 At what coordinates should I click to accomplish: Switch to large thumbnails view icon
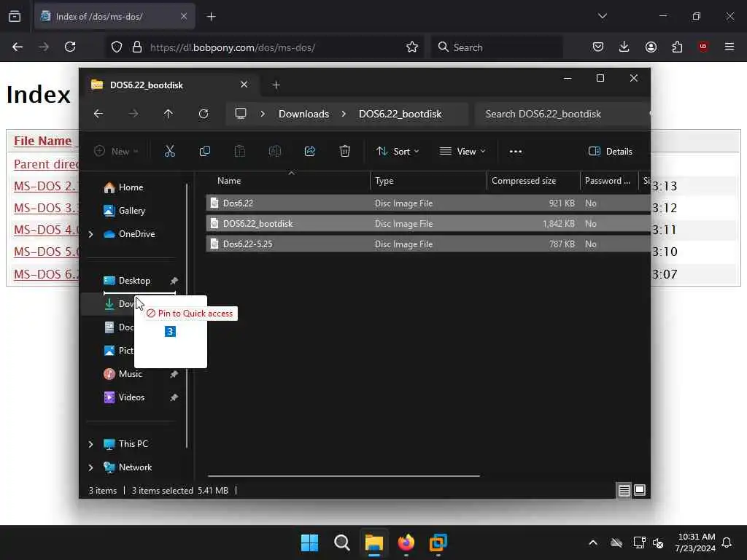point(640,490)
